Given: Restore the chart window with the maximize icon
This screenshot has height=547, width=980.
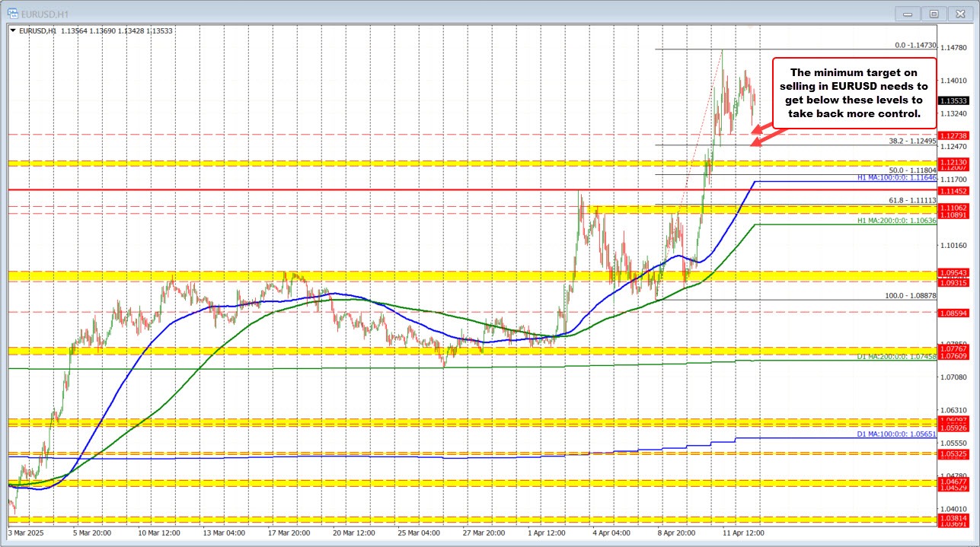Looking at the screenshot, I should [x=934, y=13].
